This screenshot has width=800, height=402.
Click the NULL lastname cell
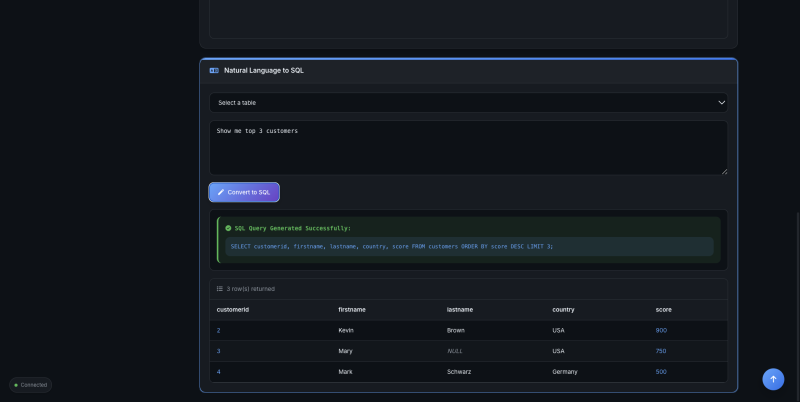coord(455,351)
